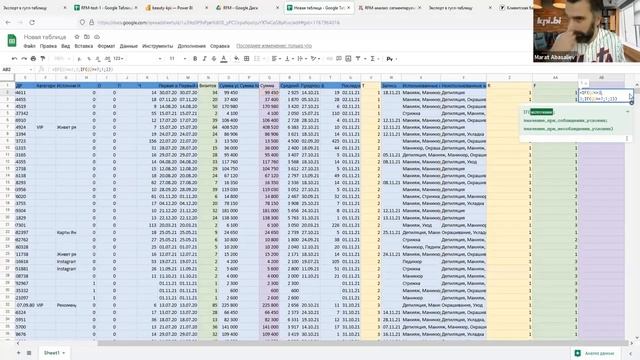
Task: Open text wrapping dropdown
Action: point(302,59)
